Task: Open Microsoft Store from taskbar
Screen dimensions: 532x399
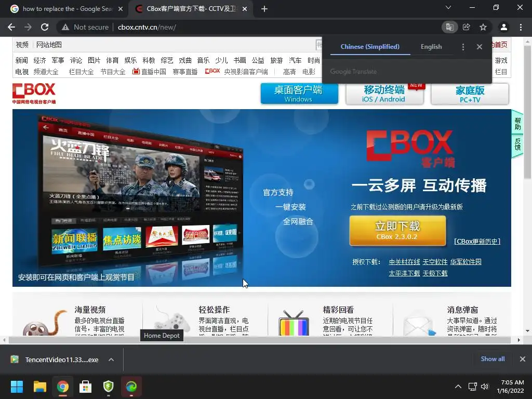Action: pos(85,387)
